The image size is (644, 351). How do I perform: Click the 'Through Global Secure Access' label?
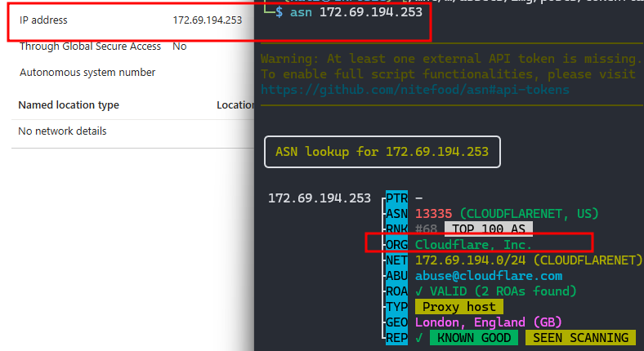pos(90,47)
